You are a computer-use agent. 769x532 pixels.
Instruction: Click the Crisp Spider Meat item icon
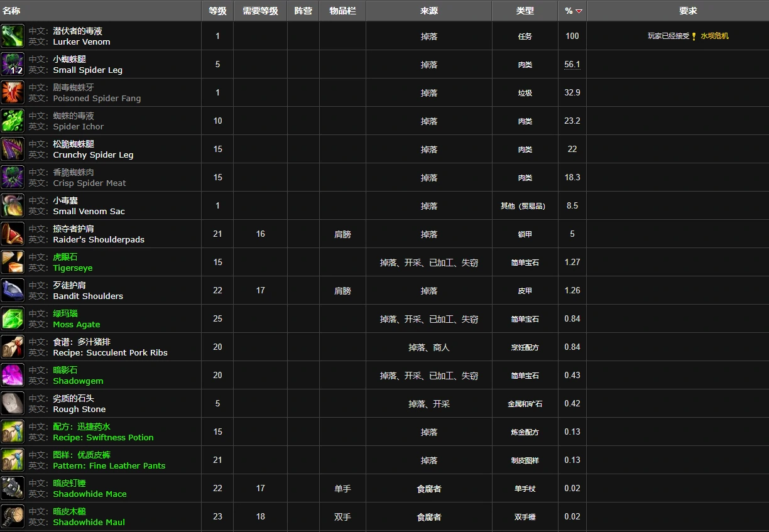13,177
